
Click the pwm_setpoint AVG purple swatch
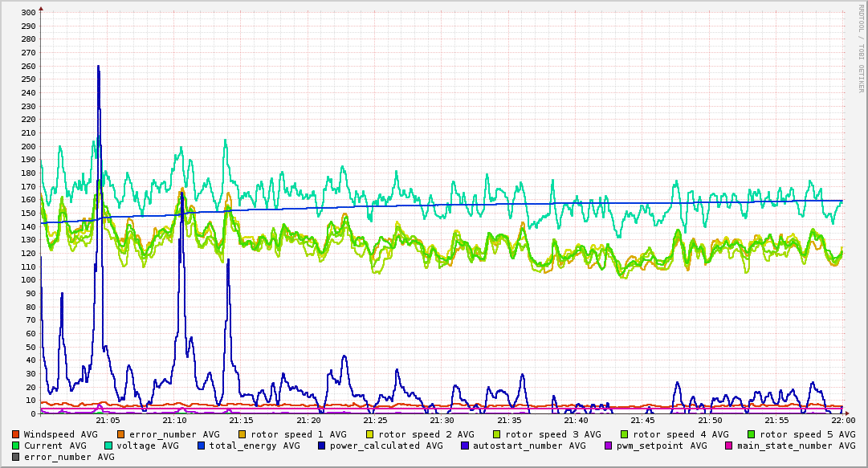click(609, 446)
